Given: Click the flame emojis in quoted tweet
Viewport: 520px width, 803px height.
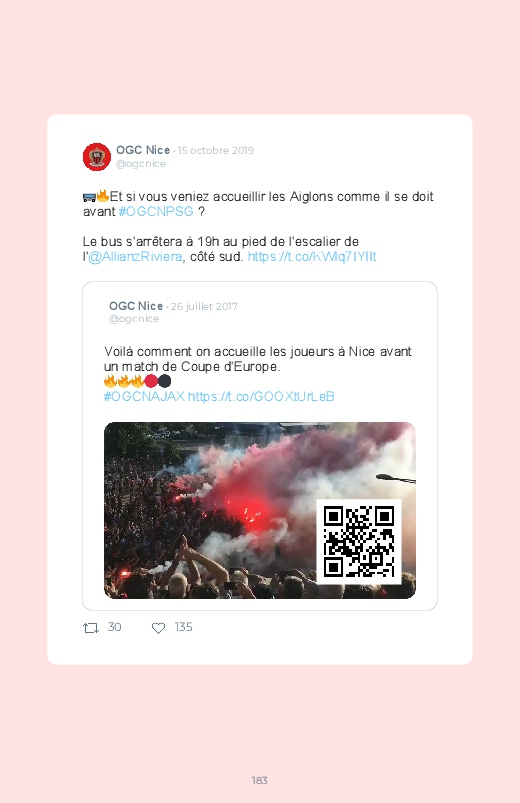Looking at the screenshot, I should pos(123,381).
